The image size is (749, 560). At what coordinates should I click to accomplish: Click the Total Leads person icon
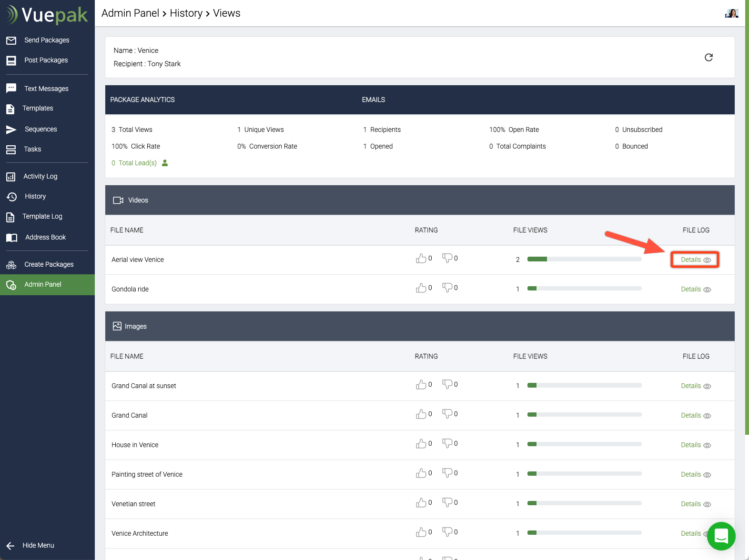click(165, 163)
